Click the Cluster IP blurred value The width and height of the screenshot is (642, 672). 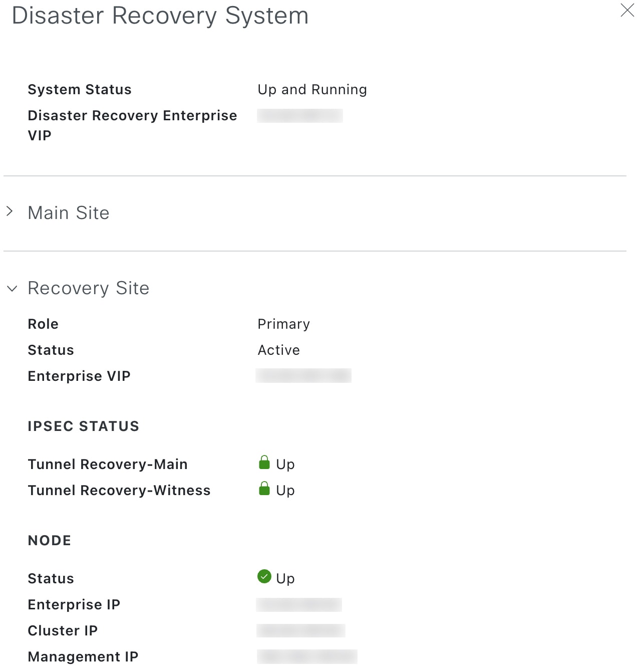pos(301,630)
